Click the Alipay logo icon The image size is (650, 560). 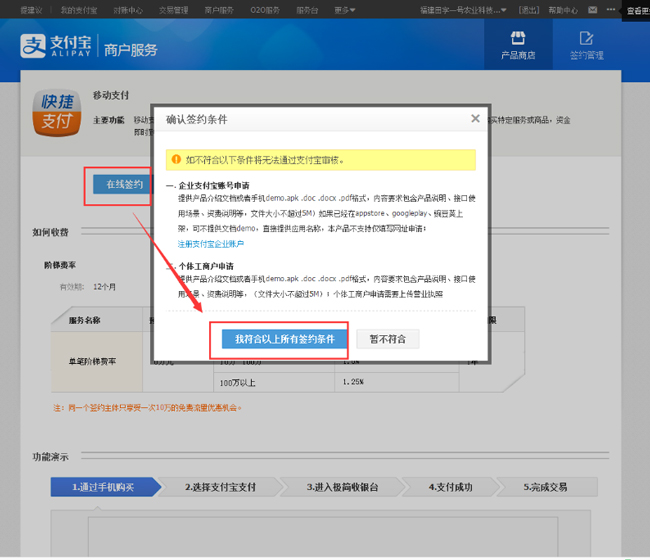(33, 46)
